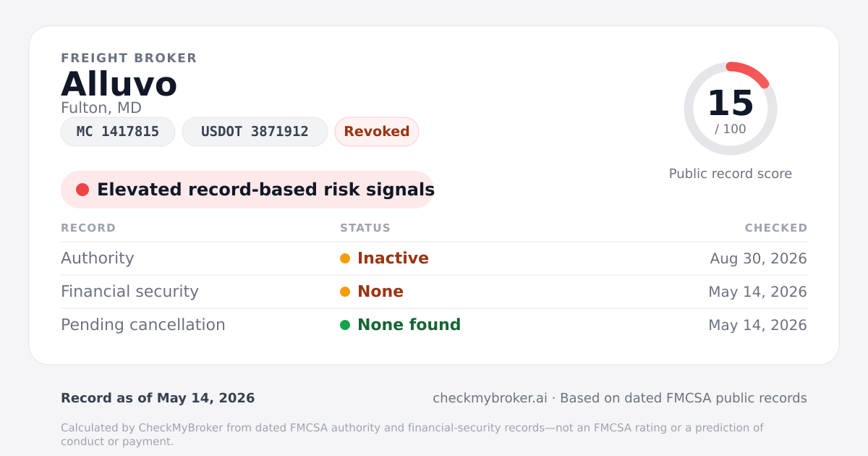Click the RECORD column header
This screenshot has width=868, height=456.
tap(88, 228)
